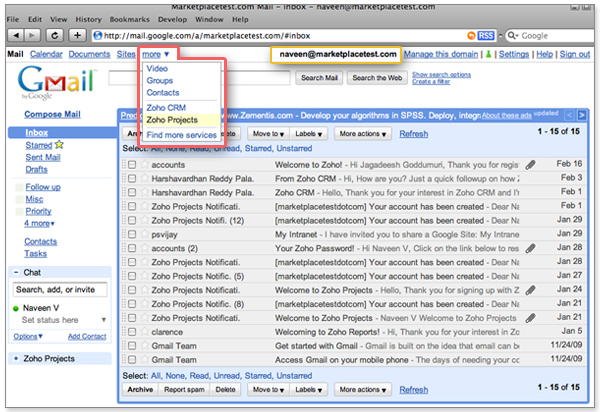Click Find more services in menu
This screenshot has height=412, width=600.
tap(181, 135)
